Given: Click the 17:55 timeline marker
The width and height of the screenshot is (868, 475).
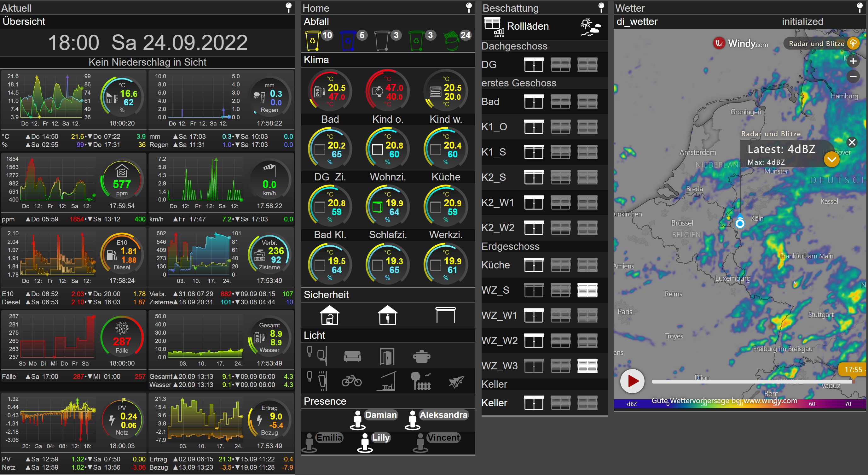Looking at the screenshot, I should tap(853, 369).
